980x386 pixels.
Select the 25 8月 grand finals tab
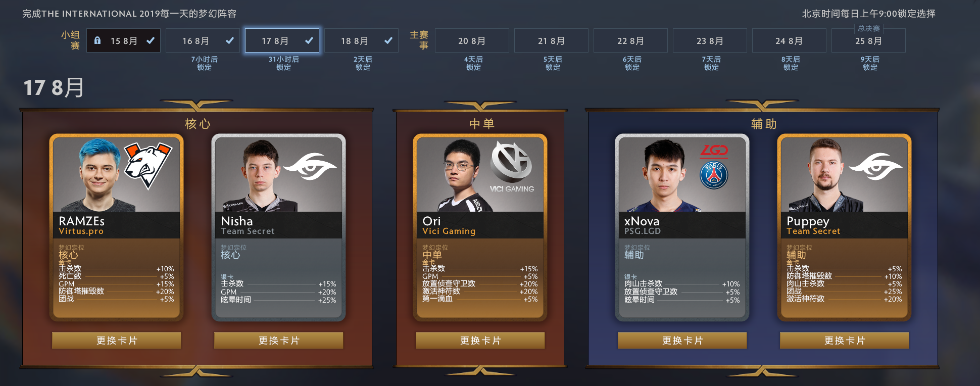(x=868, y=40)
